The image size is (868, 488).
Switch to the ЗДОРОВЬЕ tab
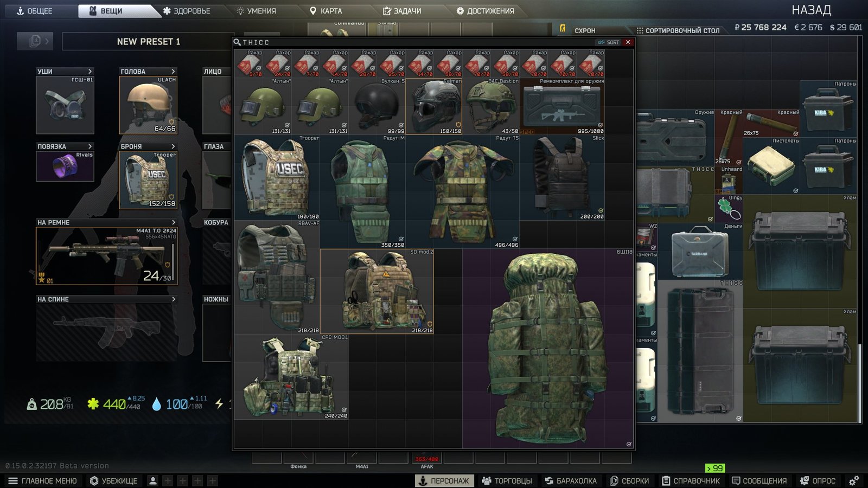click(187, 11)
